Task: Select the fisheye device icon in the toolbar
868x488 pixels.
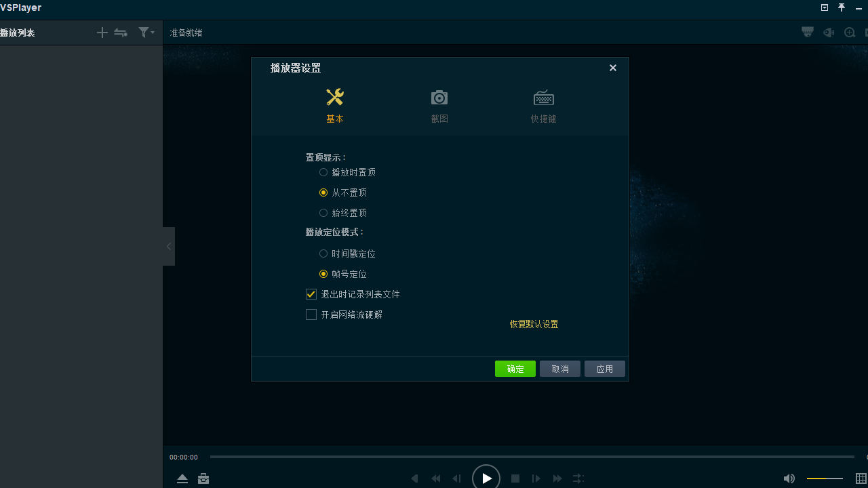Action: 807,32
